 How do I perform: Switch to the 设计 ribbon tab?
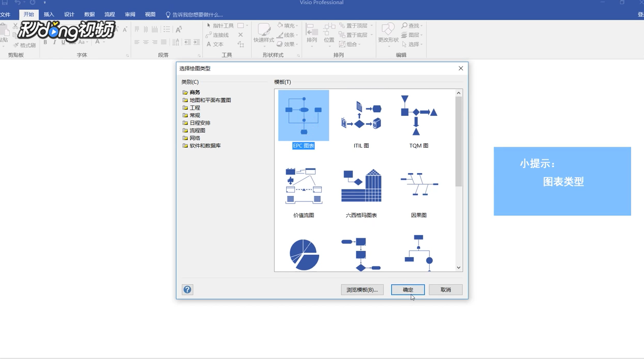[x=69, y=14]
